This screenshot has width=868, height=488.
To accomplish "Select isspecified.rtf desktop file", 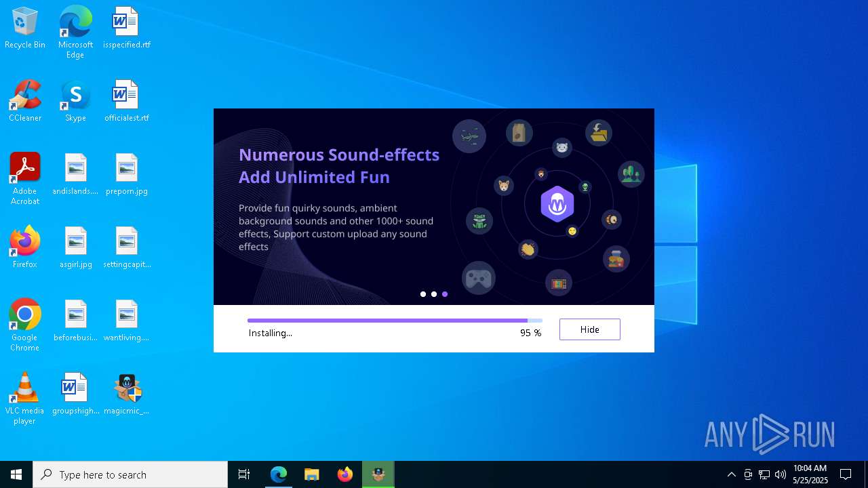I will (127, 28).
